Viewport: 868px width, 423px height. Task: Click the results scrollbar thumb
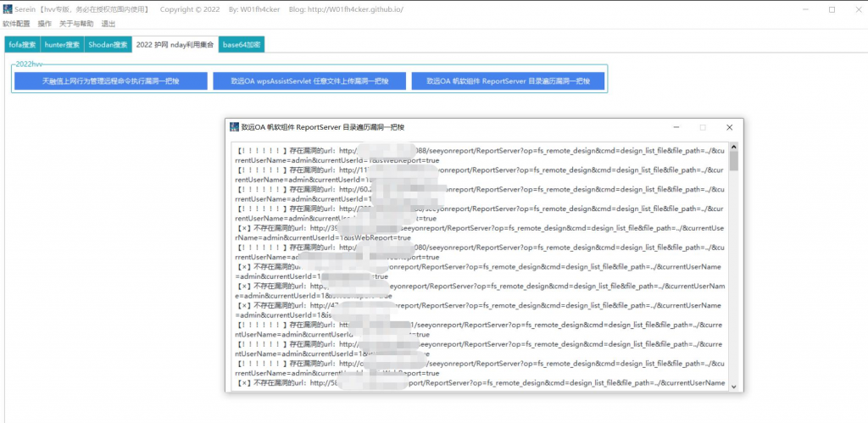coord(733,161)
